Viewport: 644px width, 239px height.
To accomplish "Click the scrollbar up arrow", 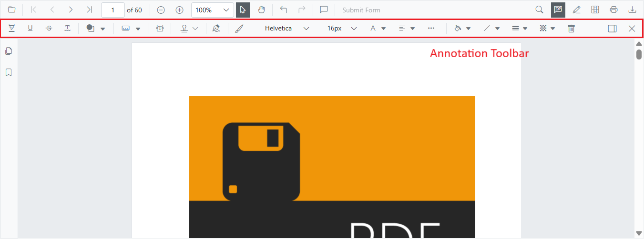I will (x=639, y=44).
